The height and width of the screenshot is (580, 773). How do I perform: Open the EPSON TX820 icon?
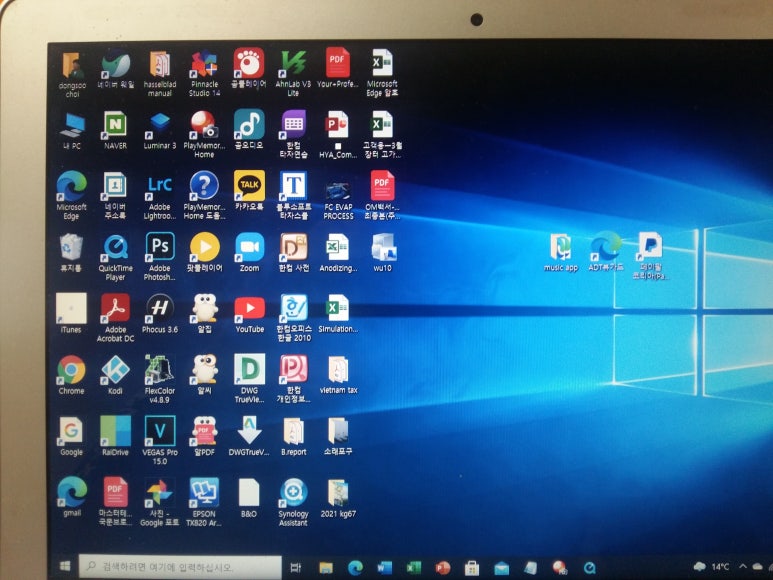(x=204, y=502)
